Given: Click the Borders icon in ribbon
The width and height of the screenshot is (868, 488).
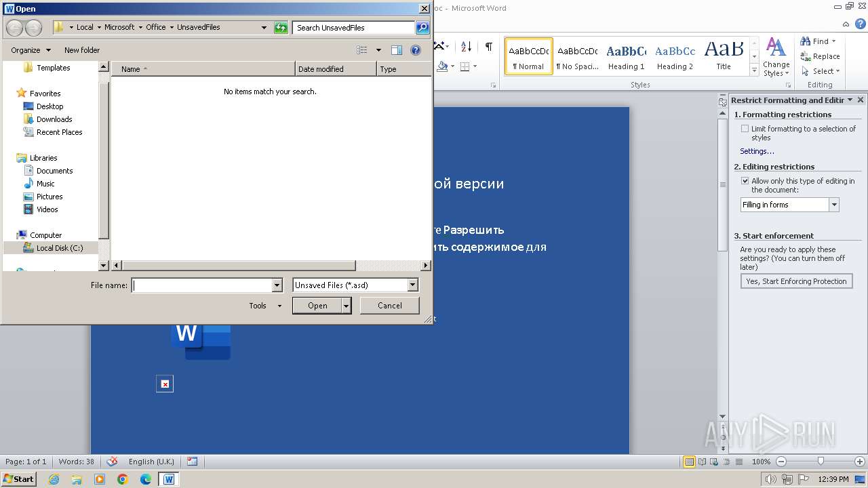Looking at the screenshot, I should [x=465, y=66].
